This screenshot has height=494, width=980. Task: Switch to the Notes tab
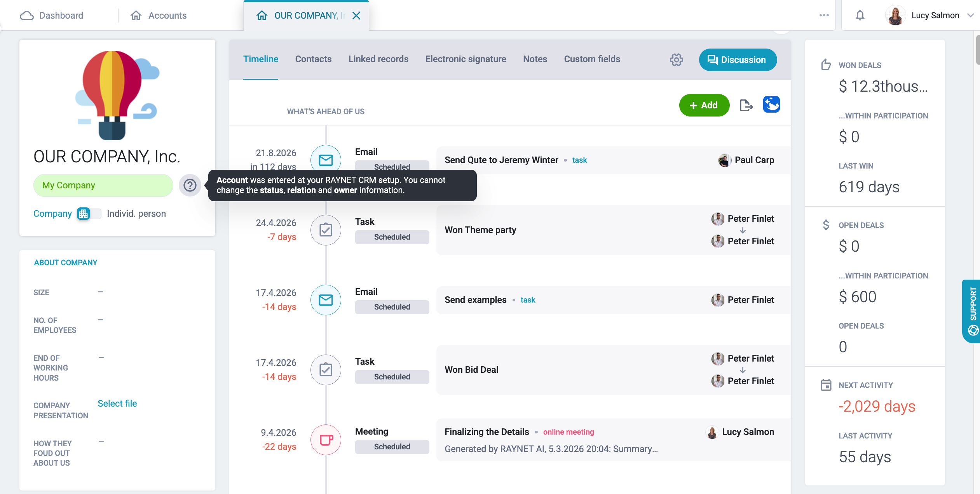535,59
